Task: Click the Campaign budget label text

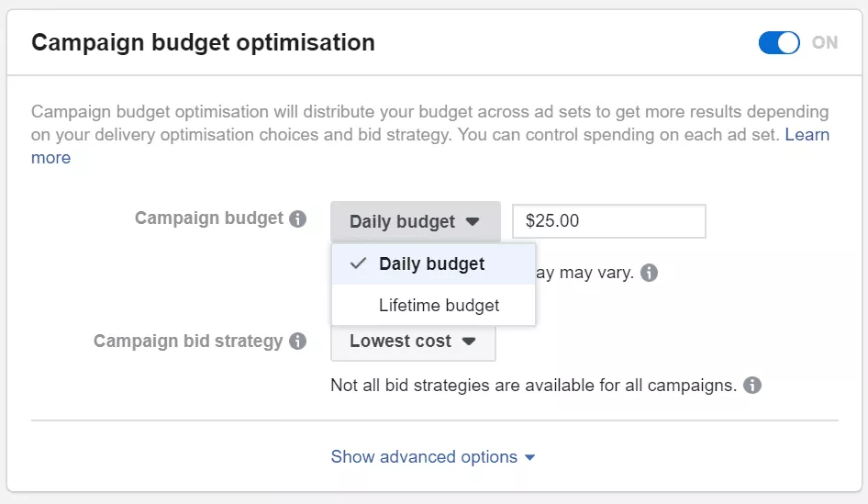Action: (209, 218)
